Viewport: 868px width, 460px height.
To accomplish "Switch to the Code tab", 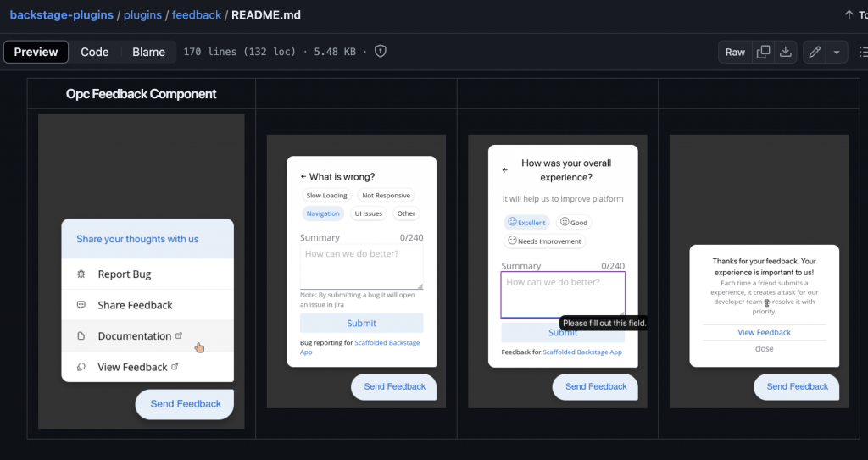I will point(95,52).
